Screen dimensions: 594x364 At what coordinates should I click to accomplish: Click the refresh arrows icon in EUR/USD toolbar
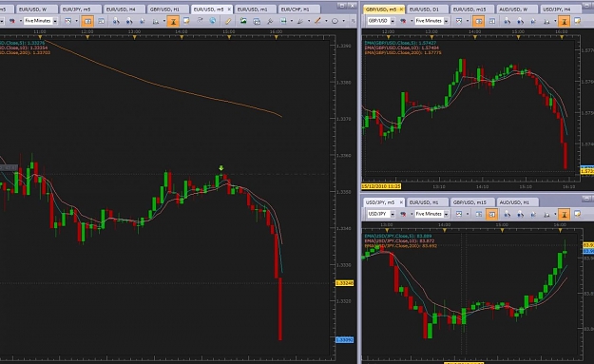pyautogui.click(x=200, y=20)
